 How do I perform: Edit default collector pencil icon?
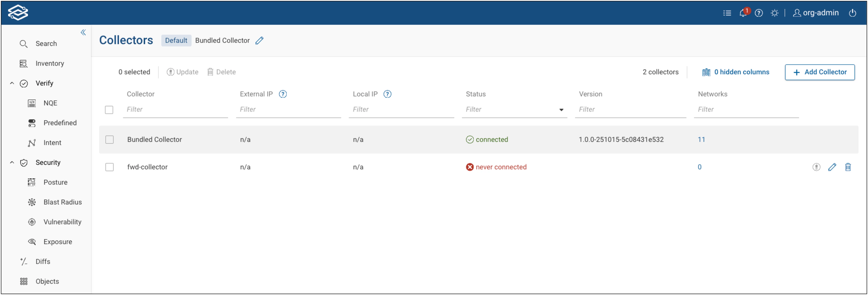(259, 41)
